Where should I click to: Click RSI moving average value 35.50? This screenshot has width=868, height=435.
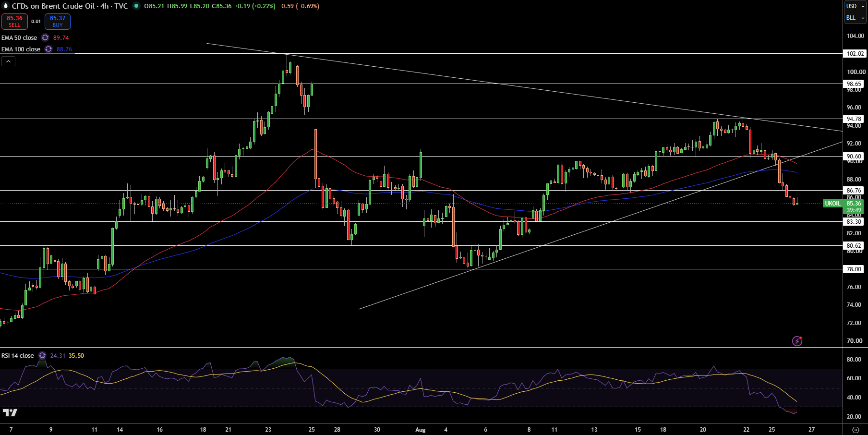[76, 355]
